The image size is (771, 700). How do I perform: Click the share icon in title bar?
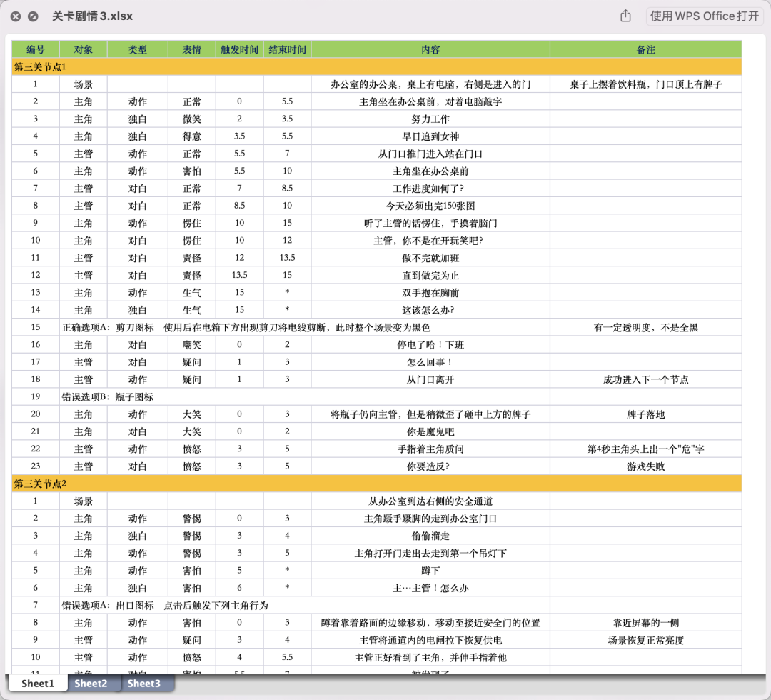[625, 16]
